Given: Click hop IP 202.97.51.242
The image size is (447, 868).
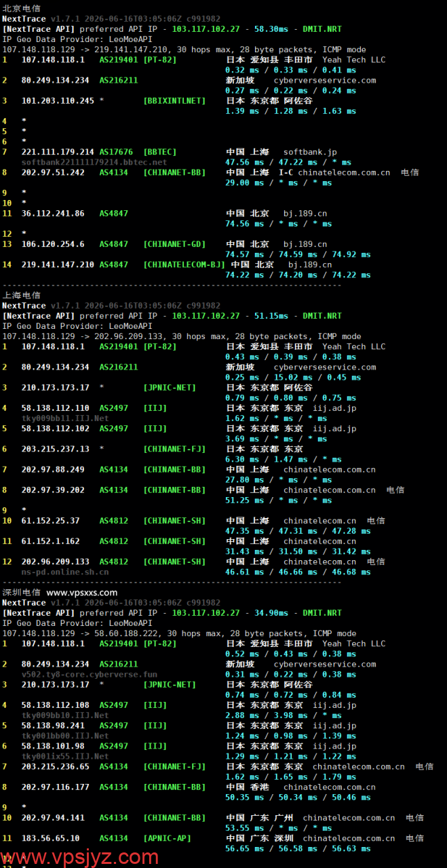Looking at the screenshot, I should coord(53,172).
